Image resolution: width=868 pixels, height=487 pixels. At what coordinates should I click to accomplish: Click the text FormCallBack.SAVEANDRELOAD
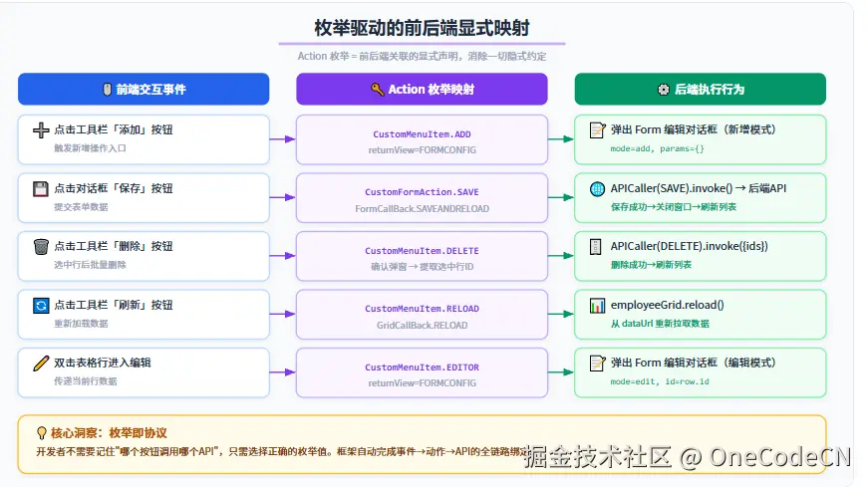coord(422,209)
